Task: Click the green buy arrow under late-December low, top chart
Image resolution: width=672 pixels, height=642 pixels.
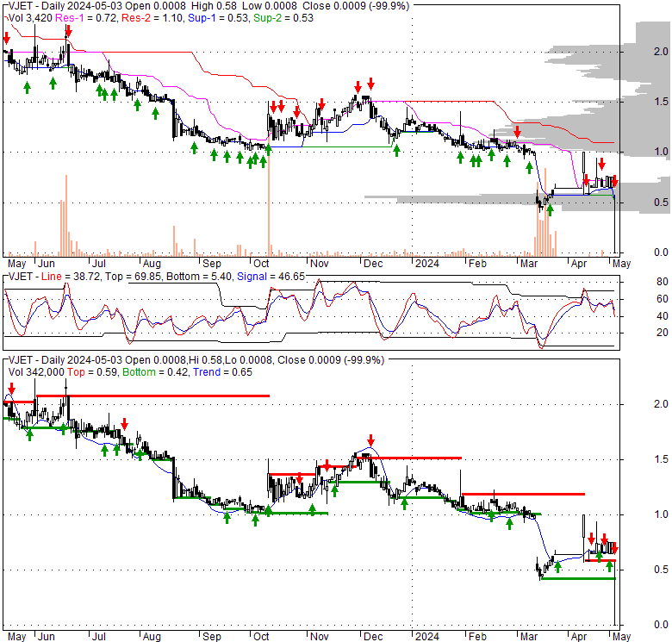Action: [396, 151]
